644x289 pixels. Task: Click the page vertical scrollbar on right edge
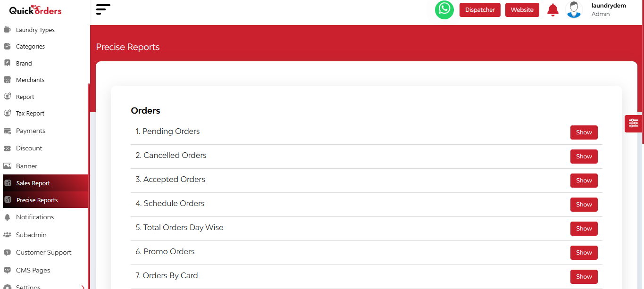point(643,72)
